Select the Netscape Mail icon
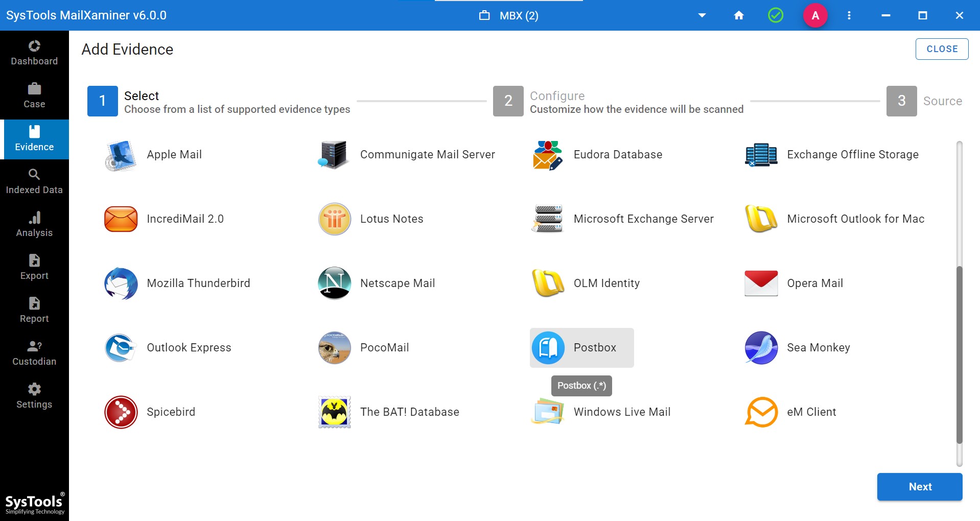 pos(334,283)
